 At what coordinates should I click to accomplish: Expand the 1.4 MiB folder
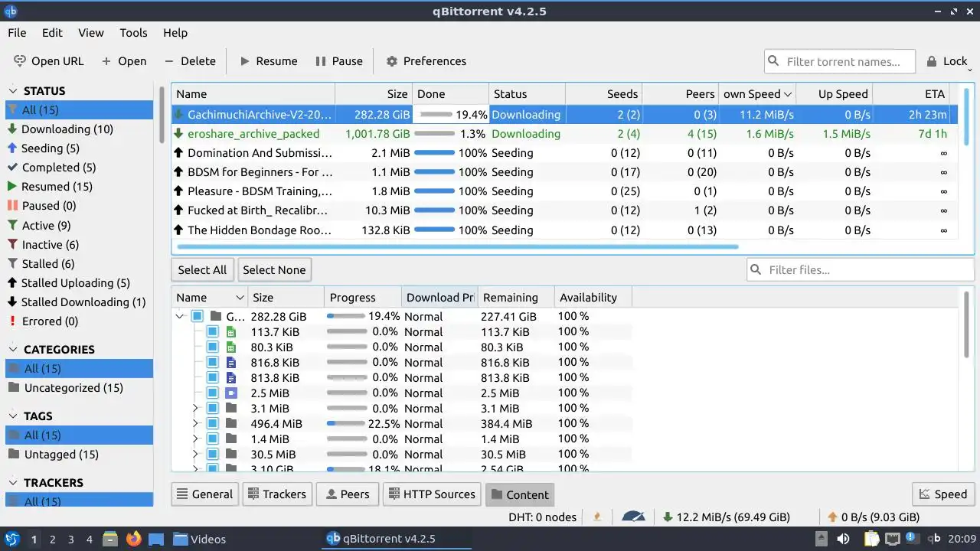pos(195,439)
